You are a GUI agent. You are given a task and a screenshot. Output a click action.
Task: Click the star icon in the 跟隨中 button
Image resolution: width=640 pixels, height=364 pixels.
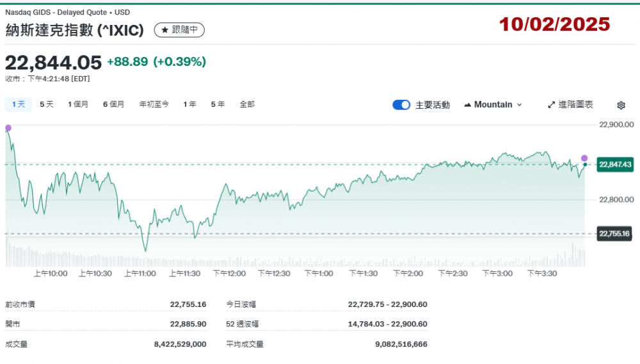164,30
